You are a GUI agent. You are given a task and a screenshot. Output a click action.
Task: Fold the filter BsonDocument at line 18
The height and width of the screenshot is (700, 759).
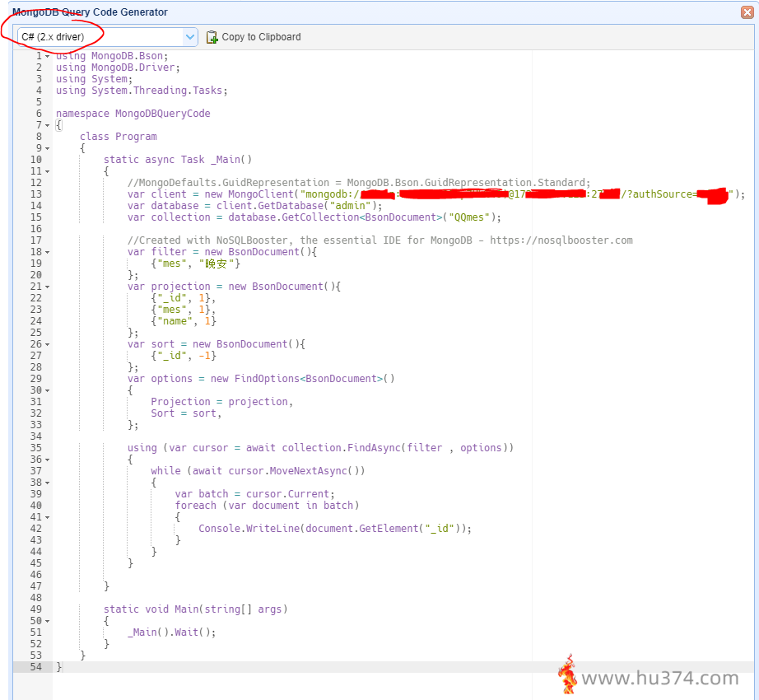48,252
